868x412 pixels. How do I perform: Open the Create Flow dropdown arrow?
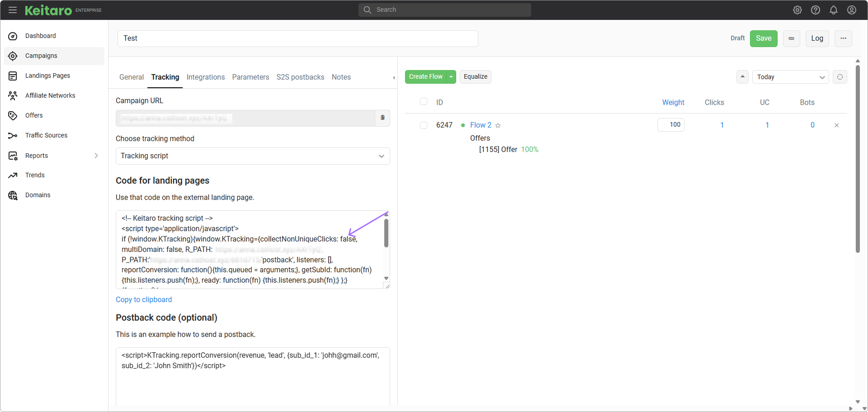(x=451, y=77)
